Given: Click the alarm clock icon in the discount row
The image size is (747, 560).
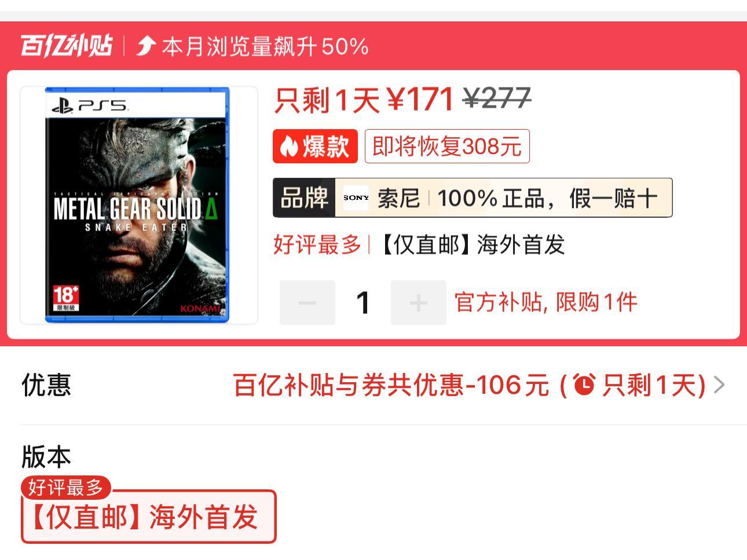Looking at the screenshot, I should coord(585,385).
